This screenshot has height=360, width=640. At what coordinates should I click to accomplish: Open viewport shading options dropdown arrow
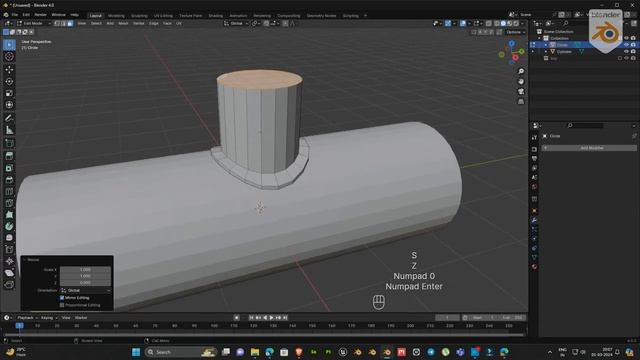pos(522,24)
